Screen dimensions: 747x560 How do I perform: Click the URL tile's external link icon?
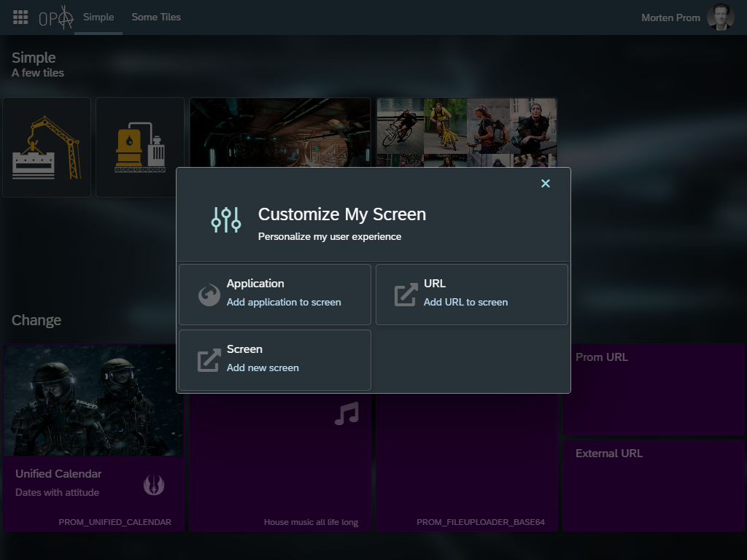point(406,295)
